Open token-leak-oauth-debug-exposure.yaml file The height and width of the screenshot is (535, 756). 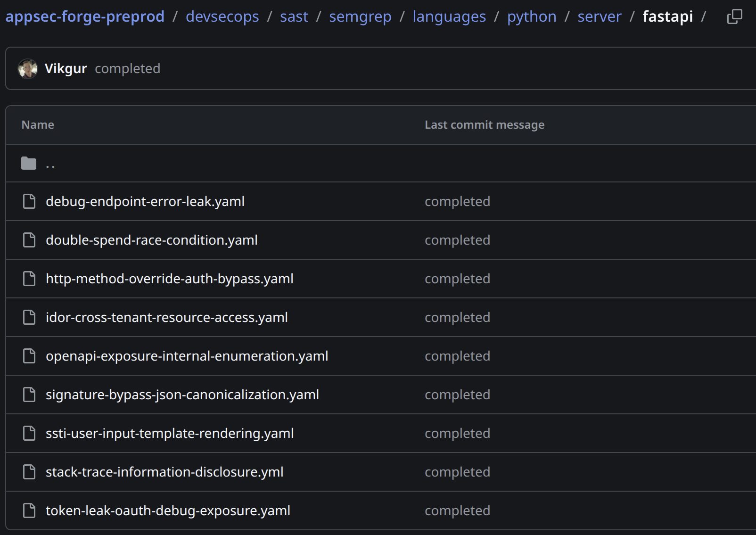[x=168, y=510]
